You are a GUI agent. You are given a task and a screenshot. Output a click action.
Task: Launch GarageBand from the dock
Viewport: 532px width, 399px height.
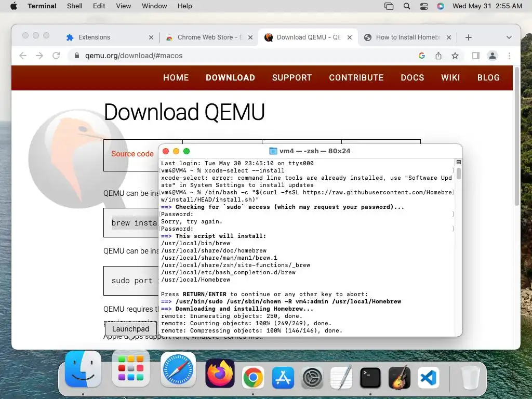point(400,377)
